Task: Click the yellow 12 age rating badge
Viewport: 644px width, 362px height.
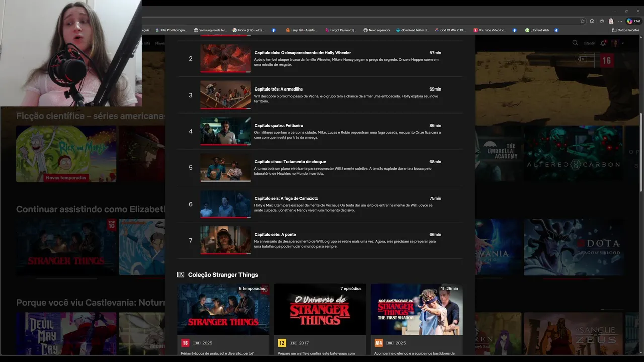Action: [282, 343]
